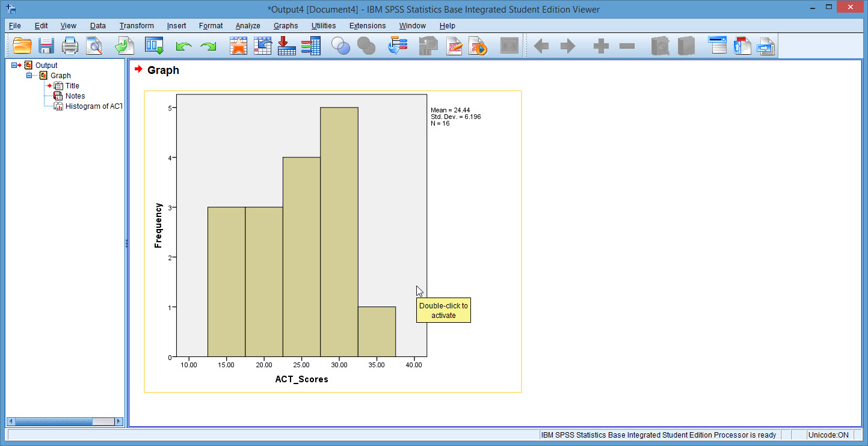Click the 'Unicode:ON' status bar entry

(x=828, y=435)
